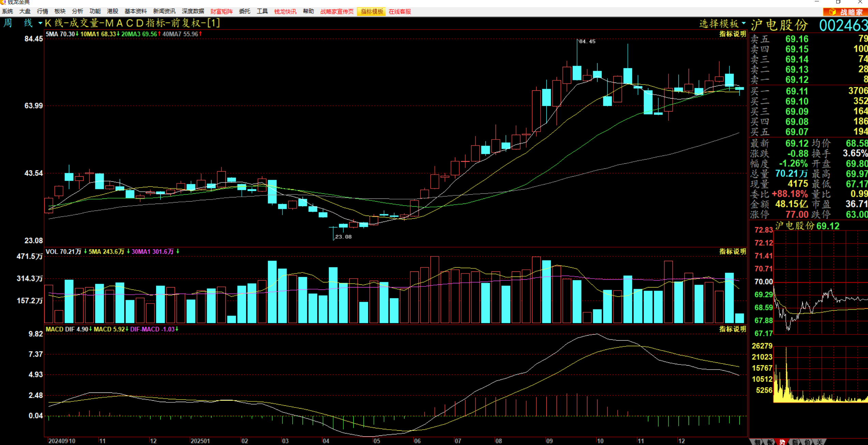
Task: Click the 指标模板 highlighted menu button
Action: (x=372, y=12)
